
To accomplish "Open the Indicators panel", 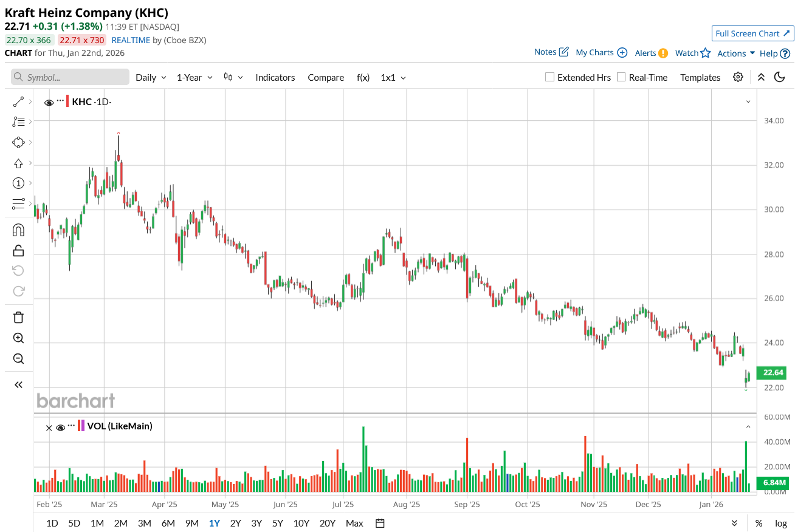I will (275, 77).
